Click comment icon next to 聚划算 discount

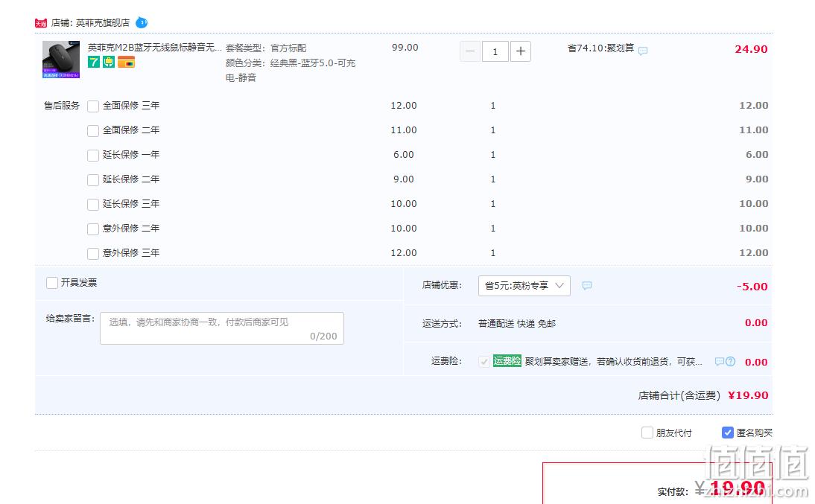[x=643, y=51]
